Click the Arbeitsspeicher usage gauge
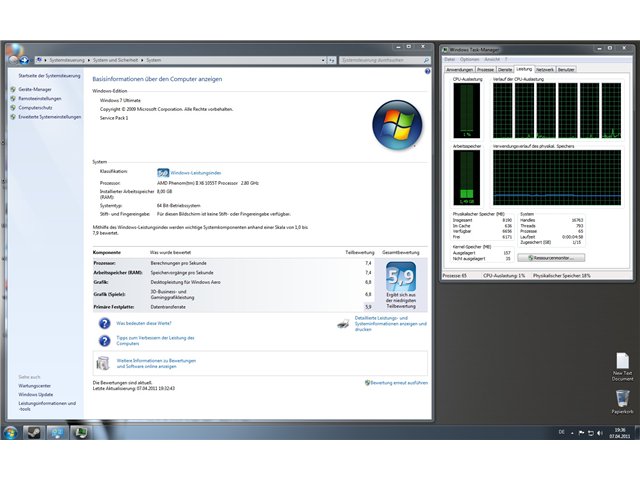The height and width of the screenshot is (480, 640). click(x=467, y=178)
